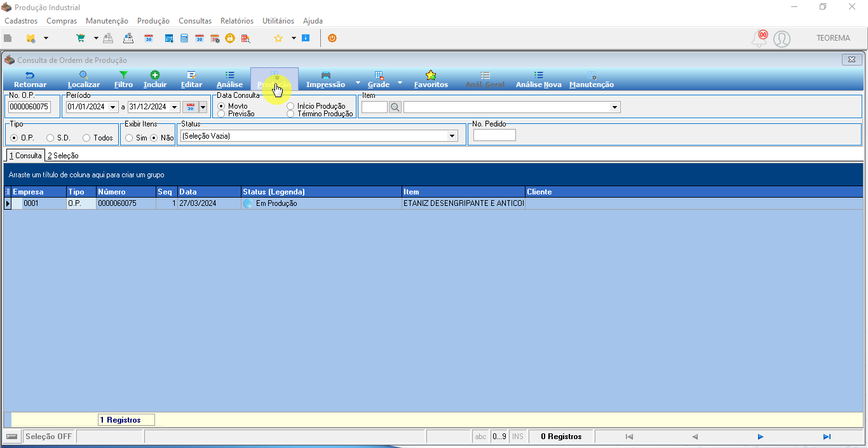Click the Análise Nova button
The image size is (868, 448).
pyautogui.click(x=539, y=79)
